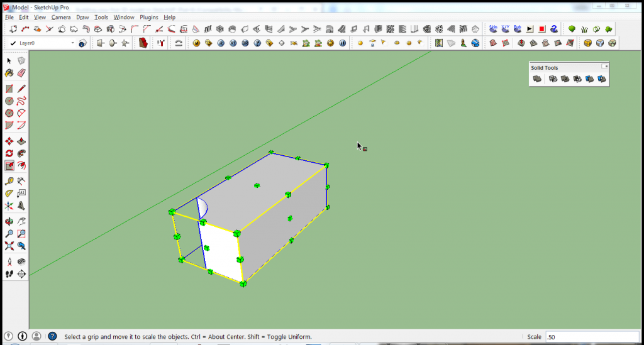
Task: Click the blue RT plugin icon
Action: [x=233, y=43]
